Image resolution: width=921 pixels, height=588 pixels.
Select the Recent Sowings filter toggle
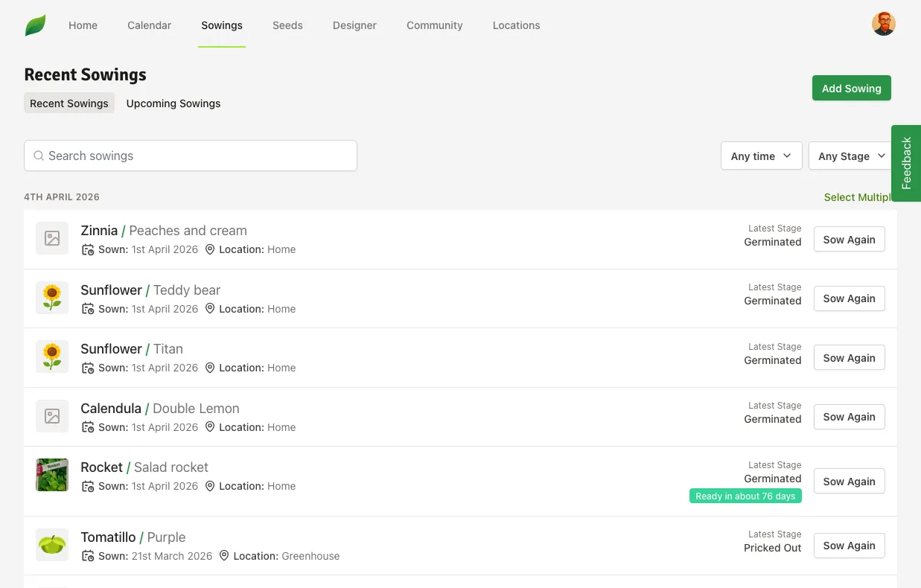coord(68,103)
